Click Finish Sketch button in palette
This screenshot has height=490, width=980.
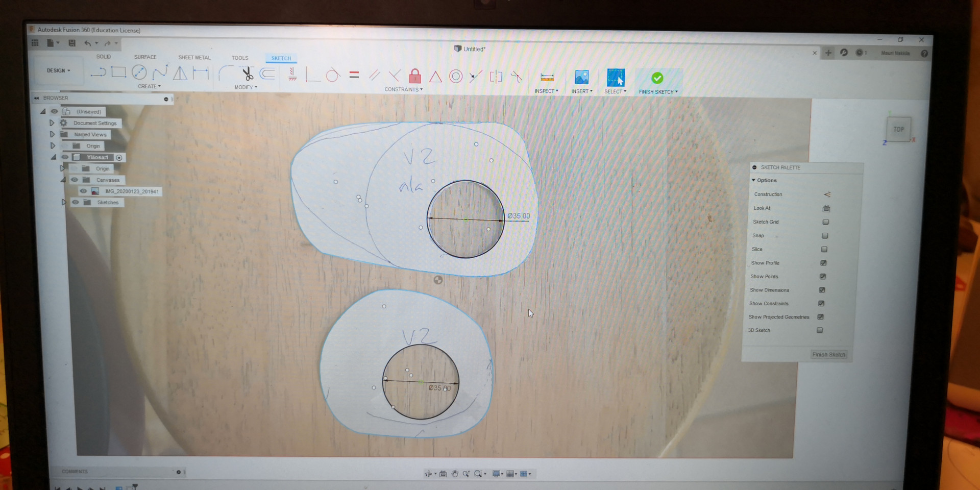click(x=828, y=355)
